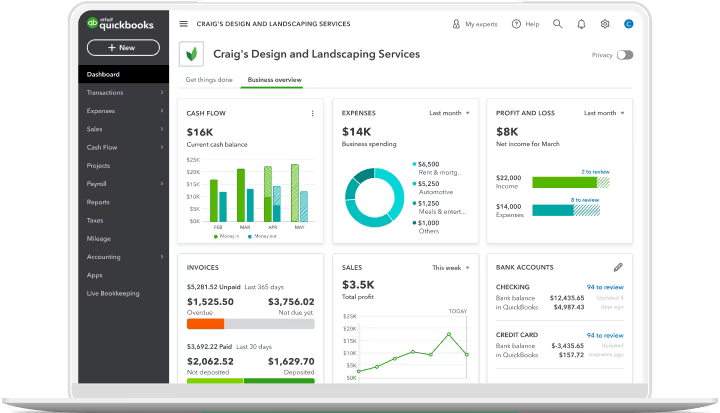Select $5,250 Automotive legend entry
720x413 pixels.
pyautogui.click(x=433, y=188)
